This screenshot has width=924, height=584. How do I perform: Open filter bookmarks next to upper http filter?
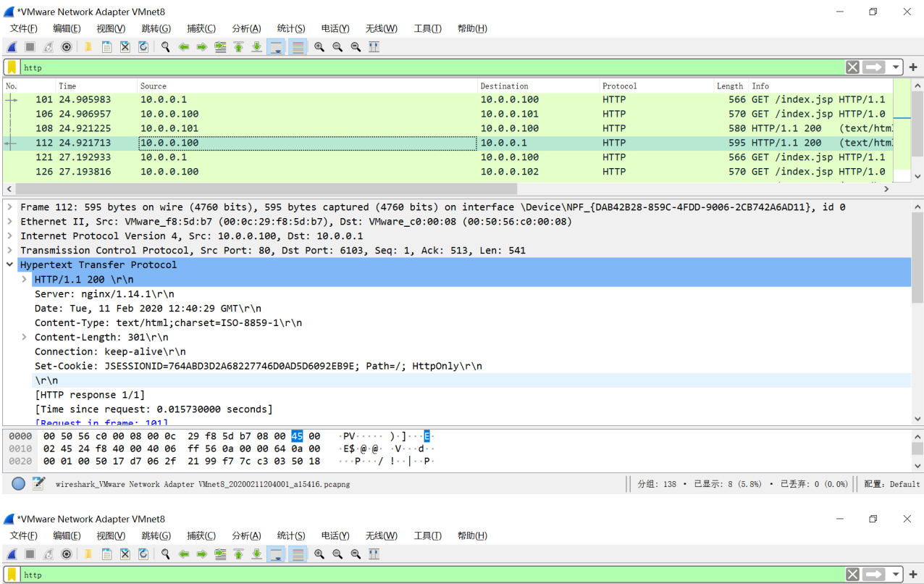point(12,67)
